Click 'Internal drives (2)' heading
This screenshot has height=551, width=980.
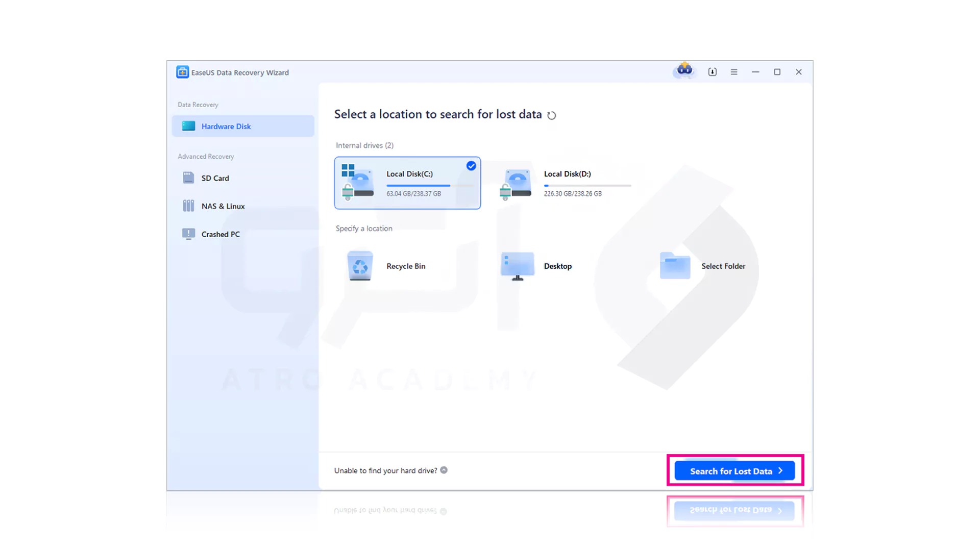364,145
